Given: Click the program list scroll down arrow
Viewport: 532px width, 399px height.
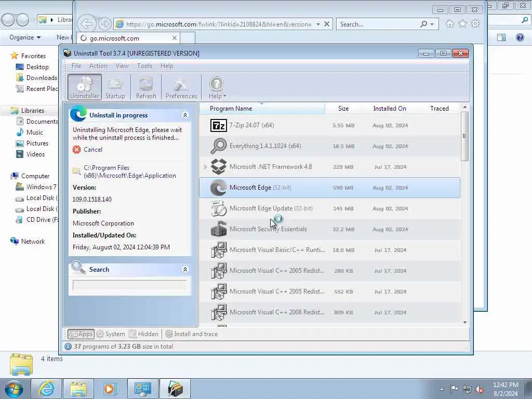Looking at the screenshot, I should point(465,322).
